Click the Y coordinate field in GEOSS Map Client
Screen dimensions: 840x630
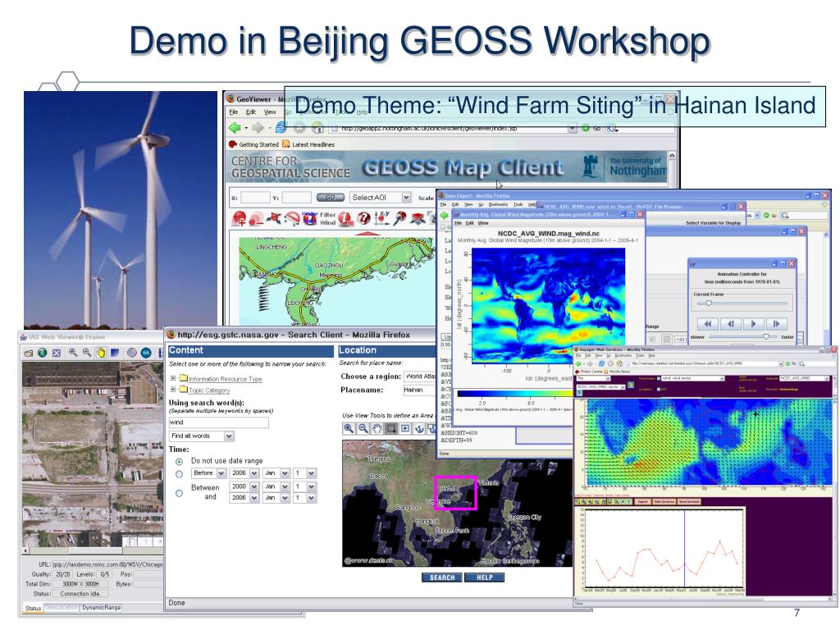coord(297,198)
